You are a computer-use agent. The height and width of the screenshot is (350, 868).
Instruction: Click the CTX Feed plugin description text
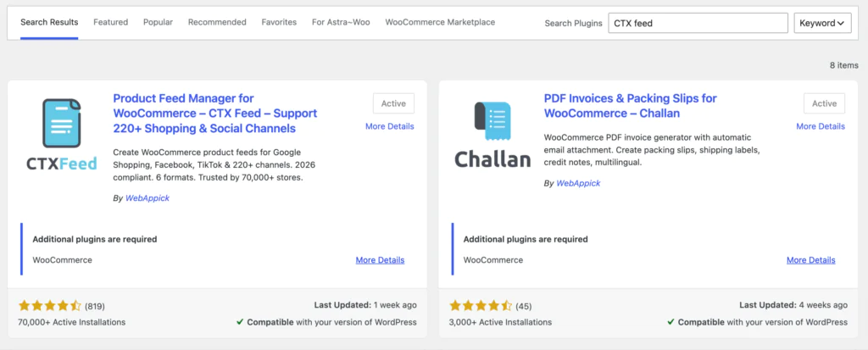point(214,165)
